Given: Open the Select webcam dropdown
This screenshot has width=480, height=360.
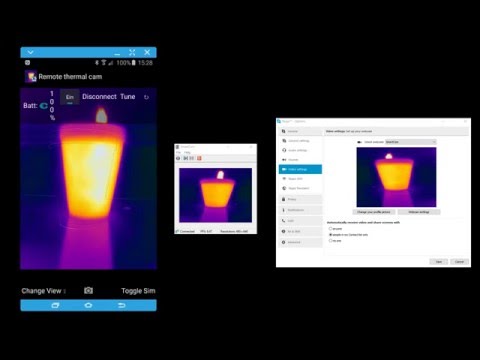Looking at the screenshot, I should tap(411, 142).
